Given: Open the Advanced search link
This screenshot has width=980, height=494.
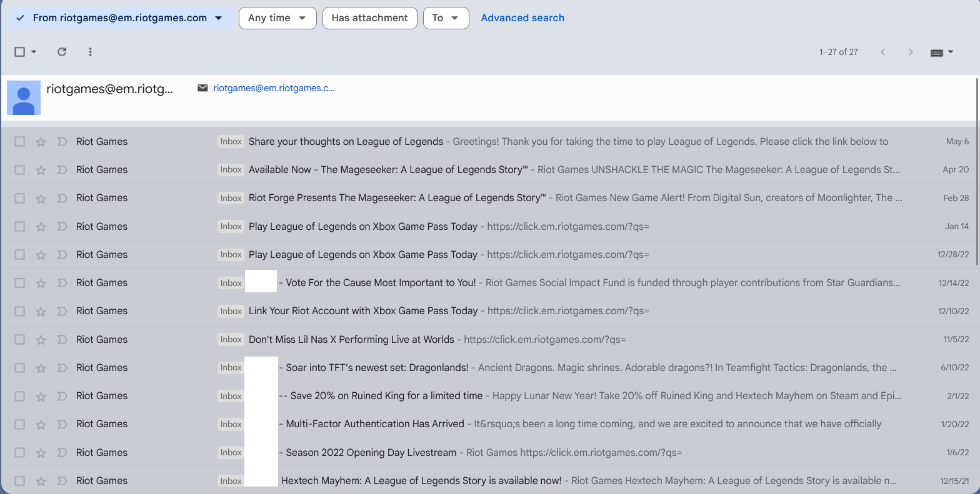Looking at the screenshot, I should pos(522,18).
